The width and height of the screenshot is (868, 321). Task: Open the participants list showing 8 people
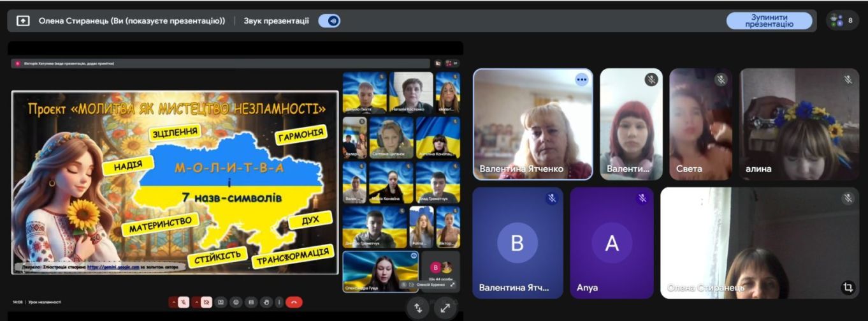pyautogui.click(x=843, y=20)
